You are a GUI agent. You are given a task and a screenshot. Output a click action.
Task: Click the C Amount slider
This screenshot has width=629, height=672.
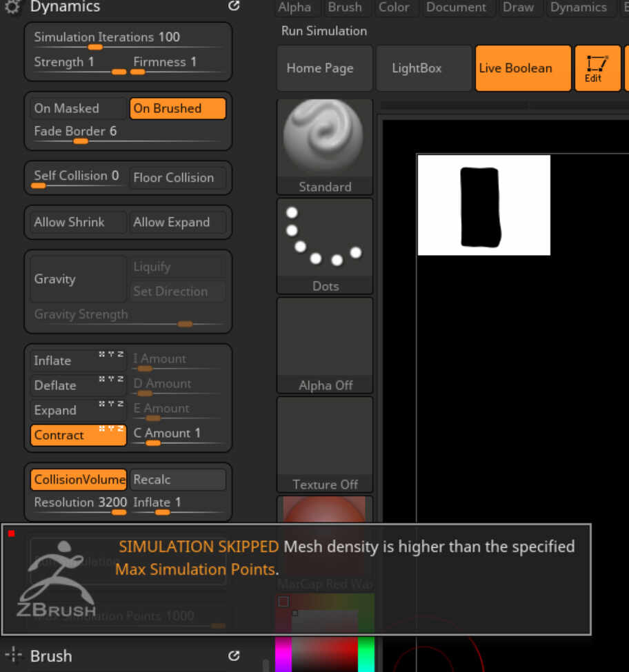178,436
